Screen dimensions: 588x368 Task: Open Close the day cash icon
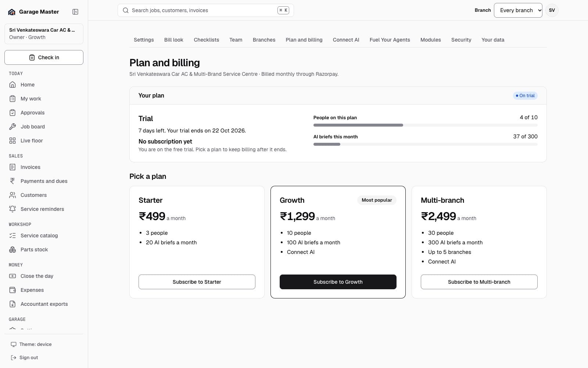[x=12, y=276]
